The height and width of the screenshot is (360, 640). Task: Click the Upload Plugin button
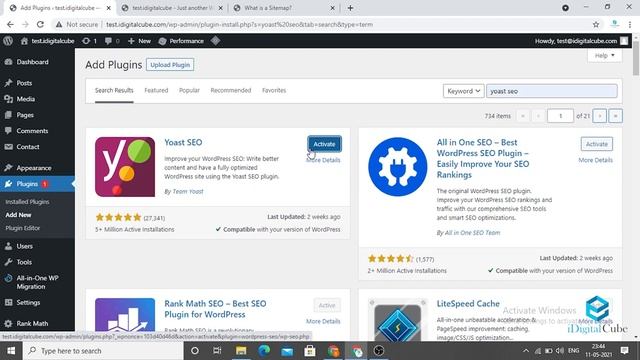coord(170,65)
